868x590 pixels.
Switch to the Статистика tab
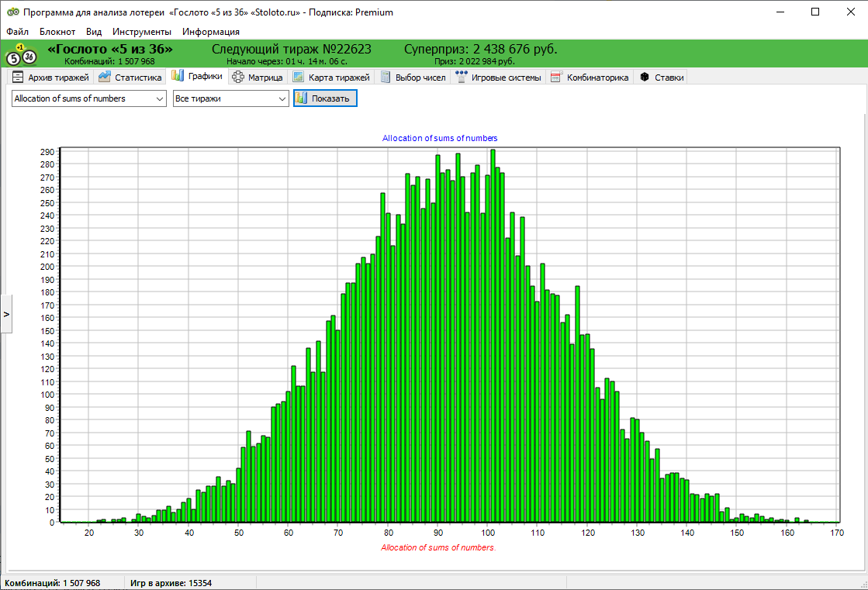130,78
